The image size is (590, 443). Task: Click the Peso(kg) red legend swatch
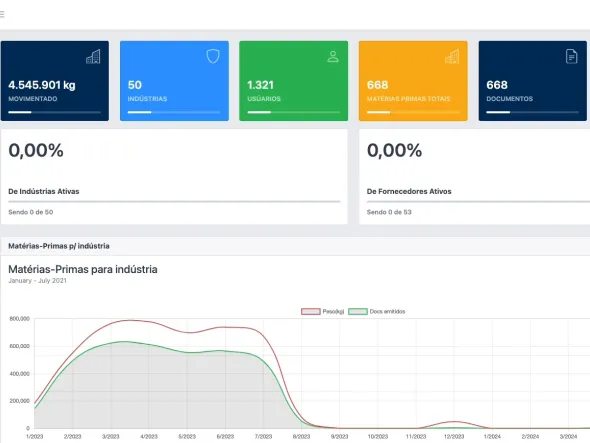click(310, 312)
